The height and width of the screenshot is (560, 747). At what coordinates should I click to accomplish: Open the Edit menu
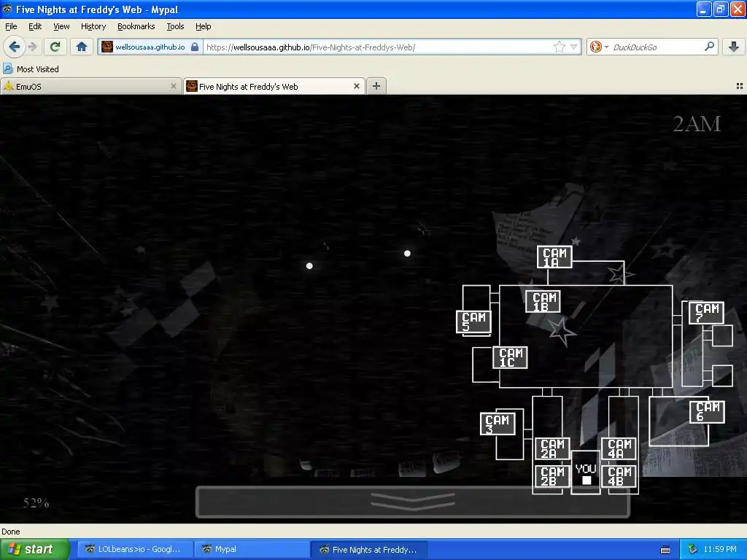click(35, 26)
